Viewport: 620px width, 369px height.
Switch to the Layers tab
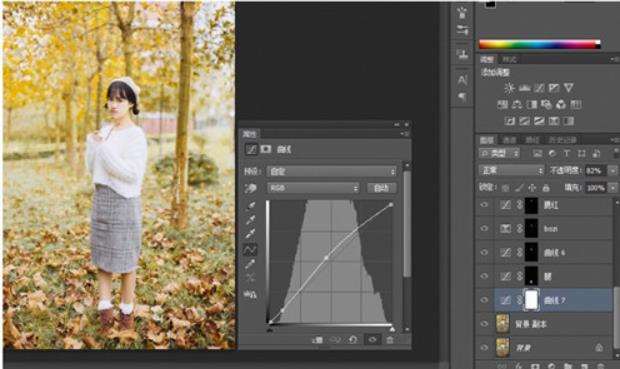pos(487,140)
